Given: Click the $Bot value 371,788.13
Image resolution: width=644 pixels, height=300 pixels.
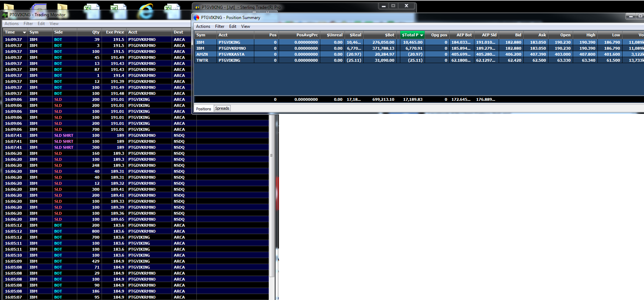Looking at the screenshot, I should 383,48.
